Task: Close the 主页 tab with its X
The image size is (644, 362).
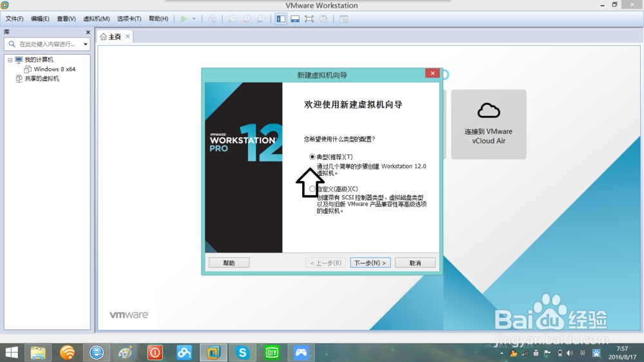Action: 128,36
